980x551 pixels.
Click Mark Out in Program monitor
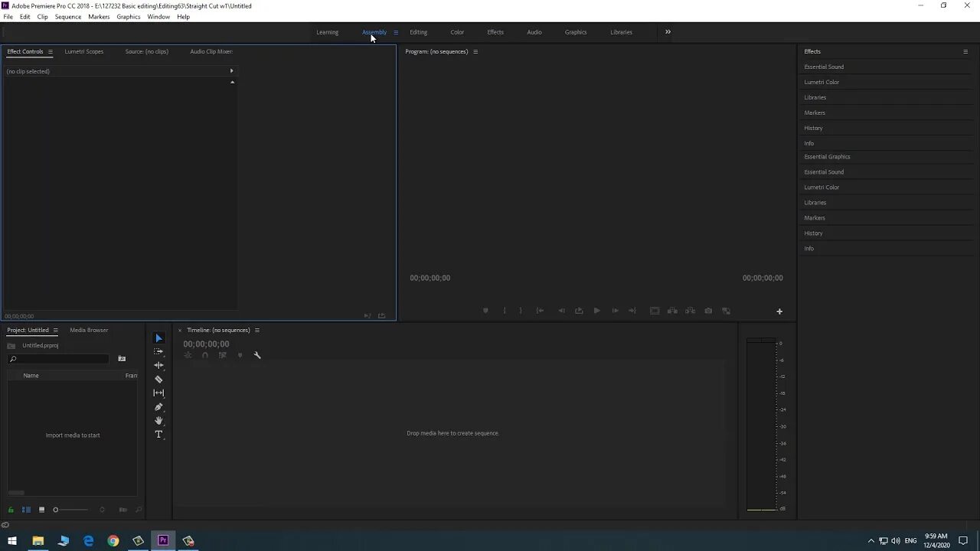521,311
